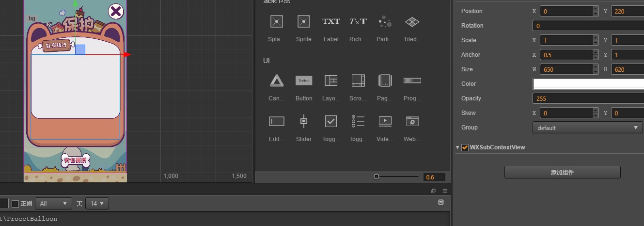644x226 pixels.
Task: Click the white Color swatch
Action: click(x=588, y=84)
